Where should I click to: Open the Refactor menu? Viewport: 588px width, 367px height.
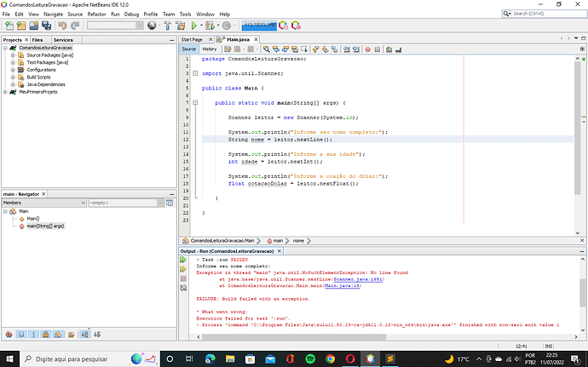[97, 14]
